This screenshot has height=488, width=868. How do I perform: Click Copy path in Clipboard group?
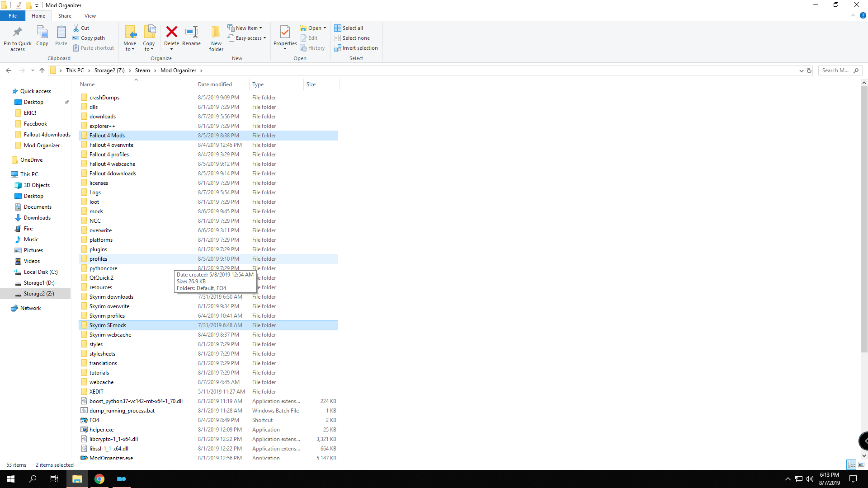click(89, 38)
